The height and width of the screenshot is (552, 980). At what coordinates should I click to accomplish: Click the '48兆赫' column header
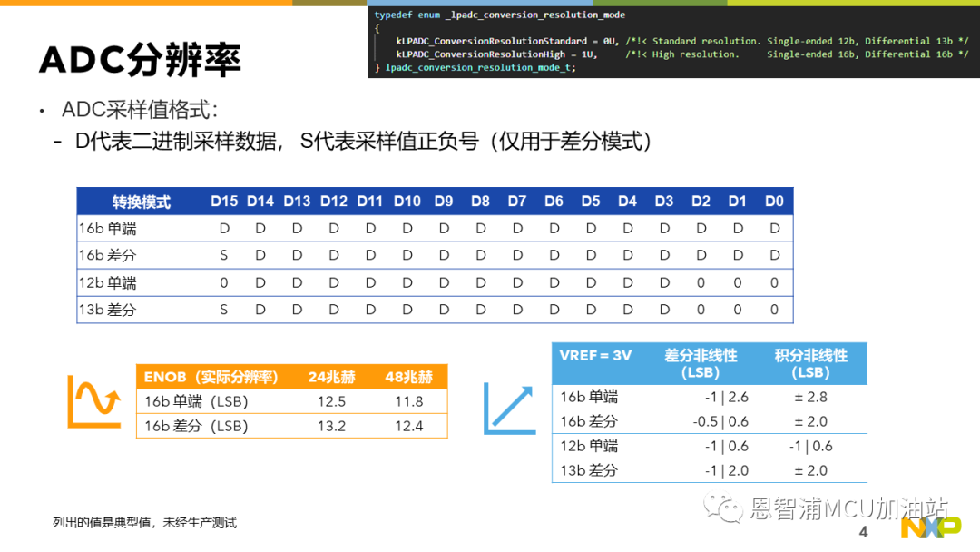click(x=408, y=377)
